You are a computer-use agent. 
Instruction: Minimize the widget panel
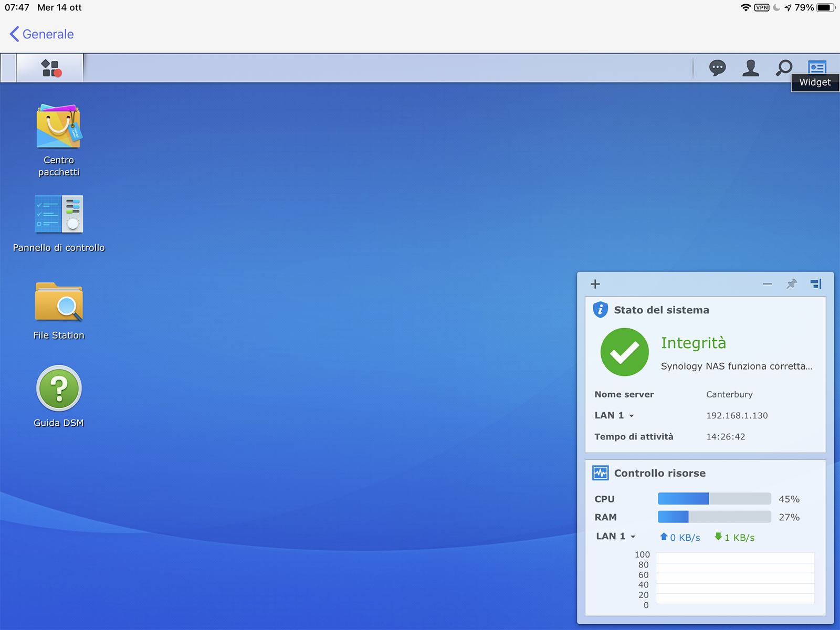767,284
